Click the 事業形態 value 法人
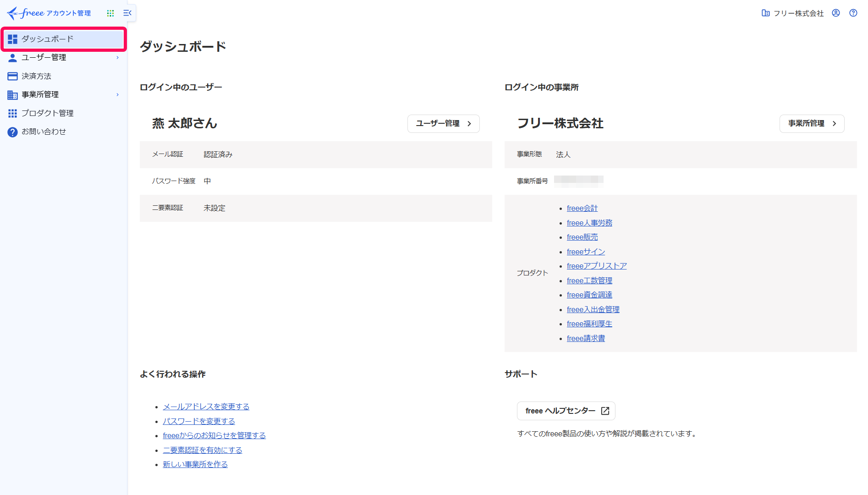The width and height of the screenshot is (868, 495). 563,155
